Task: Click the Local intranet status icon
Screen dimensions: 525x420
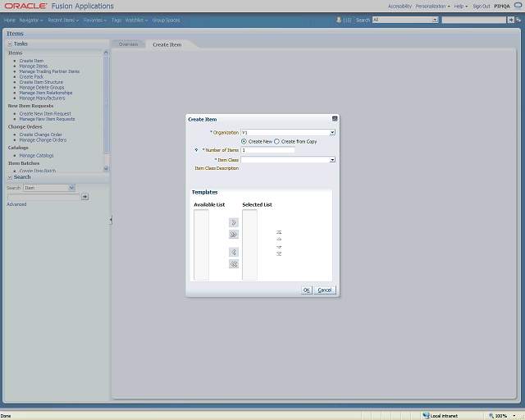Action: click(426, 416)
